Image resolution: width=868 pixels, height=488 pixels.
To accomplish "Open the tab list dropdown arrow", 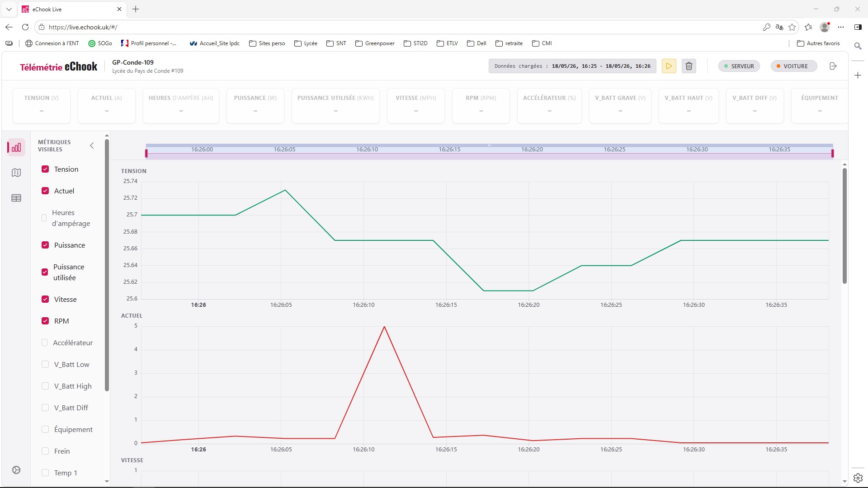I will 9,9.
